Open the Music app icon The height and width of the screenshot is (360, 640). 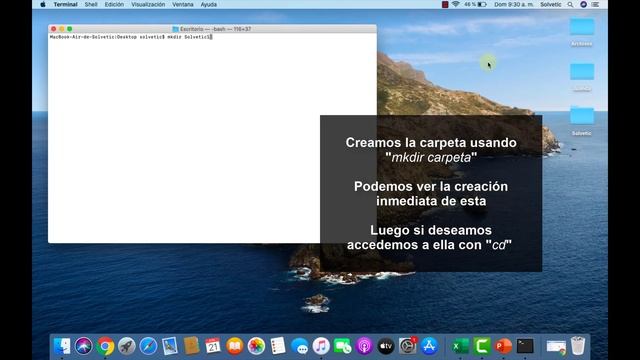click(x=321, y=346)
